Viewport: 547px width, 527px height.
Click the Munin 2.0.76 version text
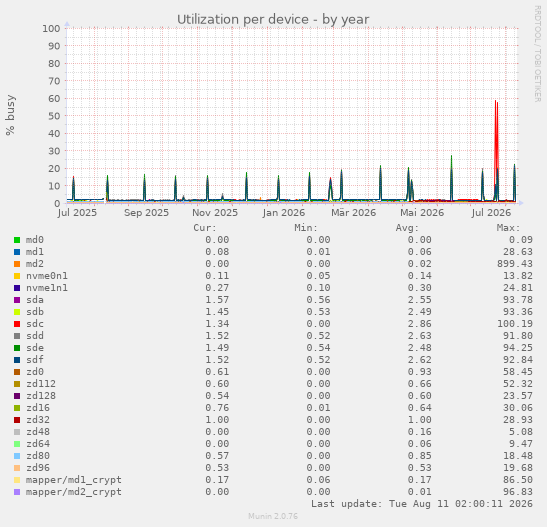273,516
